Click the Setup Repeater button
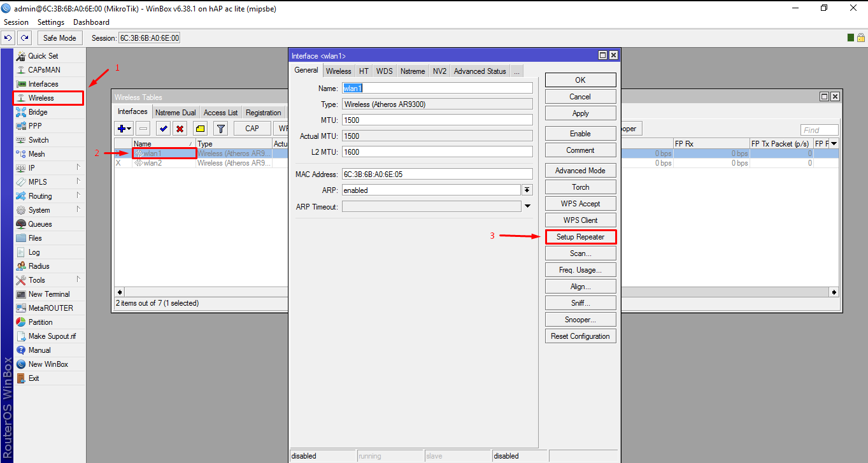868x463 pixels. point(580,237)
